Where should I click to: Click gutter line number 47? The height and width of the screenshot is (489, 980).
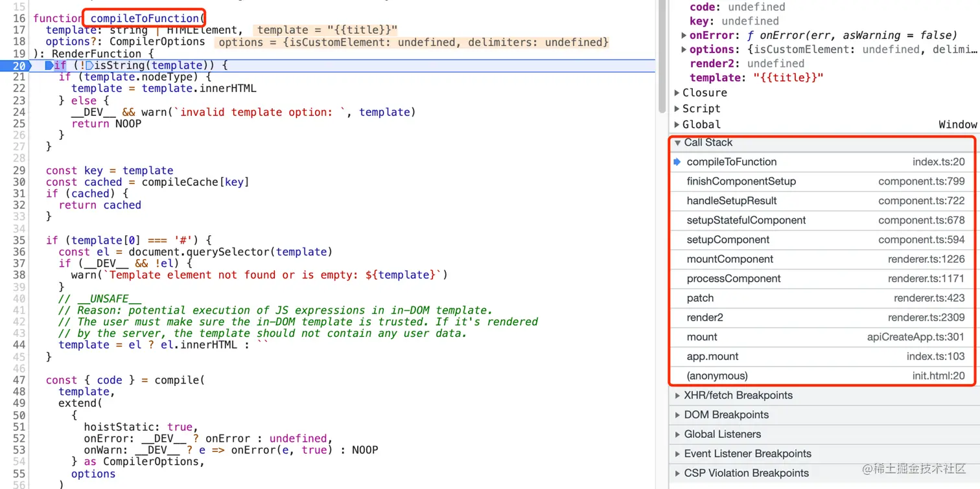tap(19, 380)
